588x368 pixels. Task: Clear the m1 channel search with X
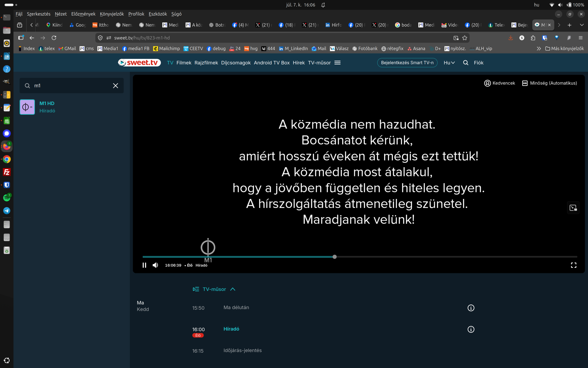click(x=115, y=85)
